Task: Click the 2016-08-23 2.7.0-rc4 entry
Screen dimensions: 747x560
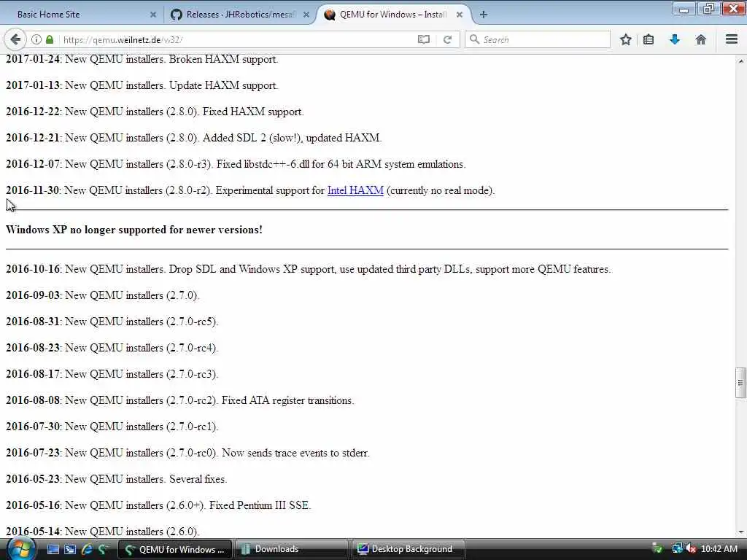Action: coord(112,348)
